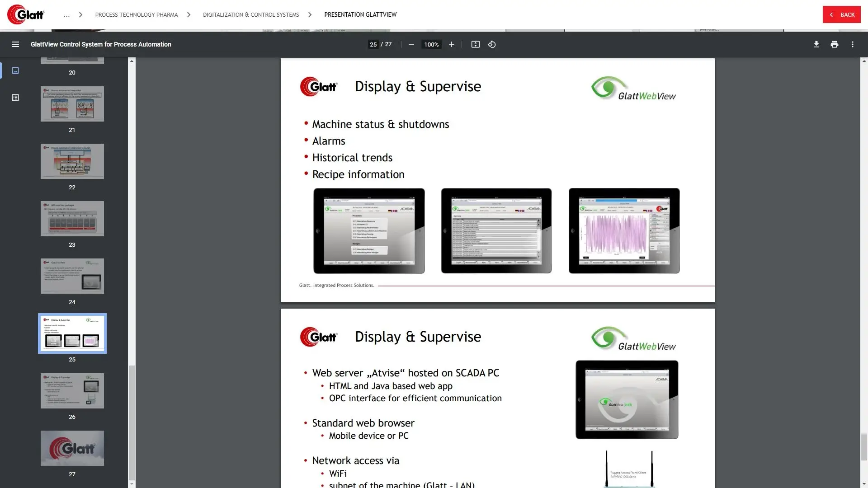Open page 26 thumbnail
This screenshot has width=868, height=488.
click(x=72, y=391)
